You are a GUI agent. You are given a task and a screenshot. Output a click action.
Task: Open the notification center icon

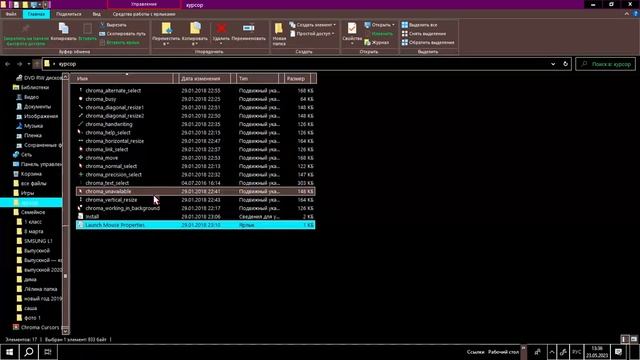[x=618, y=352]
